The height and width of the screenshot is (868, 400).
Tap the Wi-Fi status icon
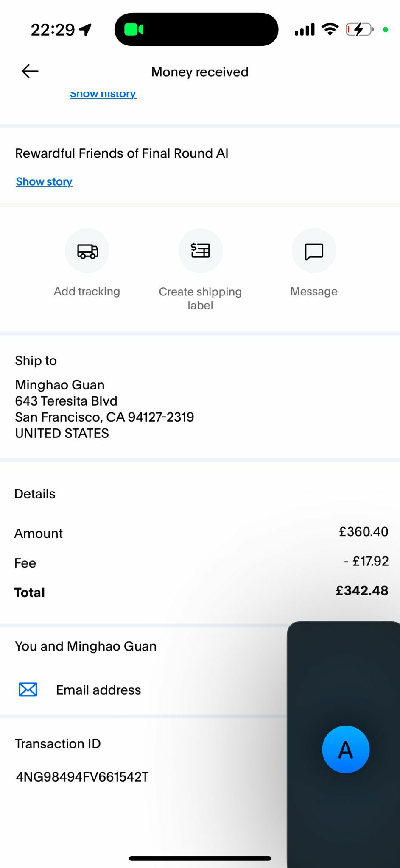[330, 29]
